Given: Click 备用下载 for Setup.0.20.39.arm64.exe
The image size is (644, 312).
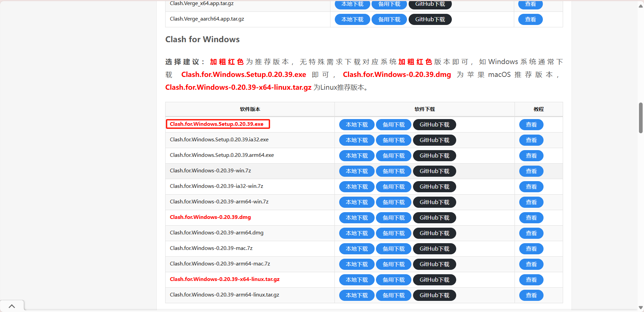Looking at the screenshot, I should [393, 156].
